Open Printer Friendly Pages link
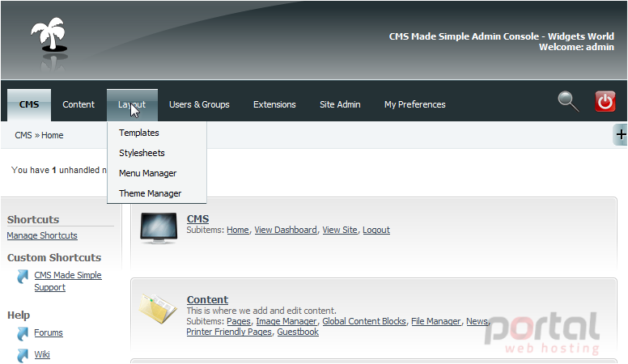Screen dimensions: 628x364 pos(229,332)
